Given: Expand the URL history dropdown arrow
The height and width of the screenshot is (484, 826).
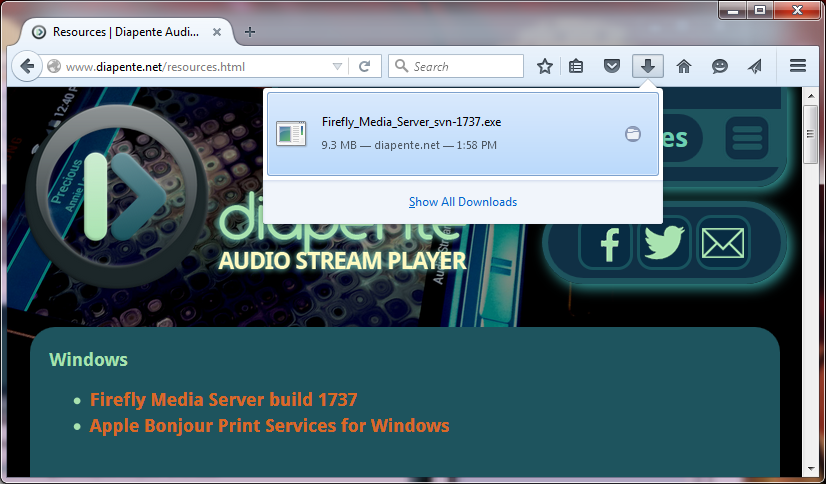Looking at the screenshot, I should pyautogui.click(x=338, y=67).
